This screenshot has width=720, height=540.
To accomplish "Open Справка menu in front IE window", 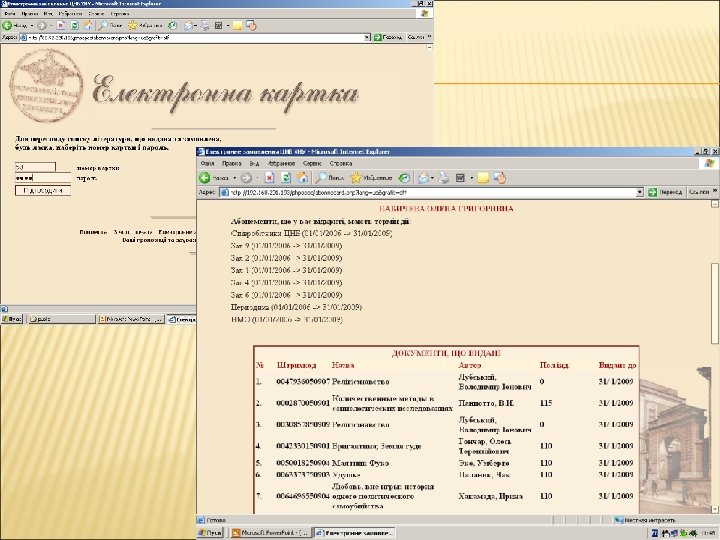I will (341, 163).
